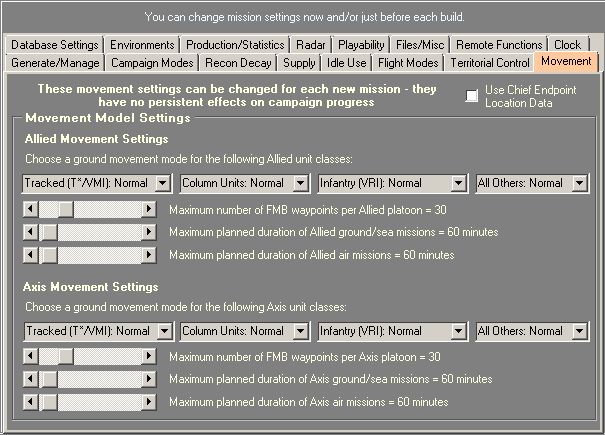Click left arrow of Allied FMB waypoints slider
This screenshot has height=435, width=605.
pyautogui.click(x=30, y=209)
